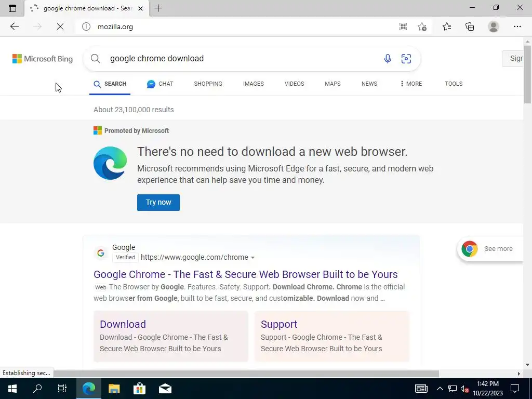Select the SEARCH tab
This screenshot has height=399, width=532.
110,84
